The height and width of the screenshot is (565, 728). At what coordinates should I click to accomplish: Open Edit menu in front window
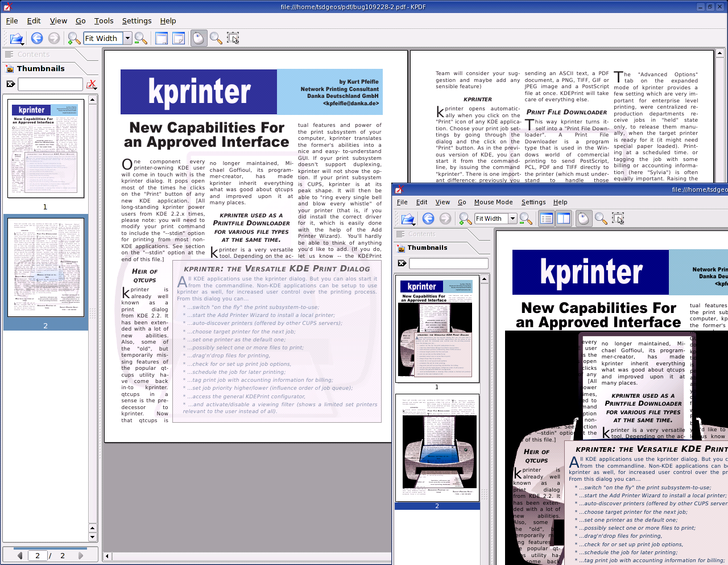pos(421,202)
